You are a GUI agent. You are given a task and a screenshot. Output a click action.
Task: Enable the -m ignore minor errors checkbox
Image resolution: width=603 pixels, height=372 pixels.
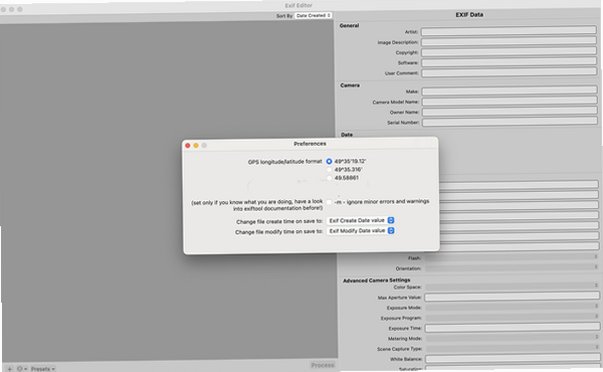pos(329,202)
